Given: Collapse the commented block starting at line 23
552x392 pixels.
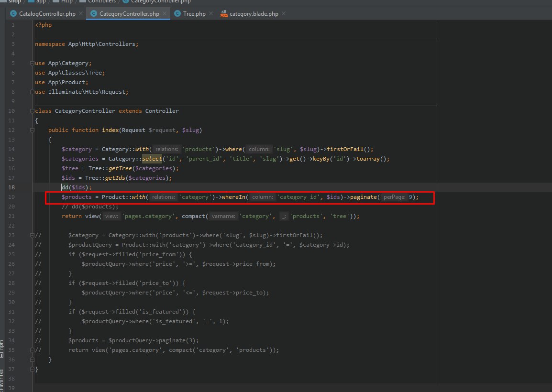Looking at the screenshot, I should pyautogui.click(x=32, y=235).
